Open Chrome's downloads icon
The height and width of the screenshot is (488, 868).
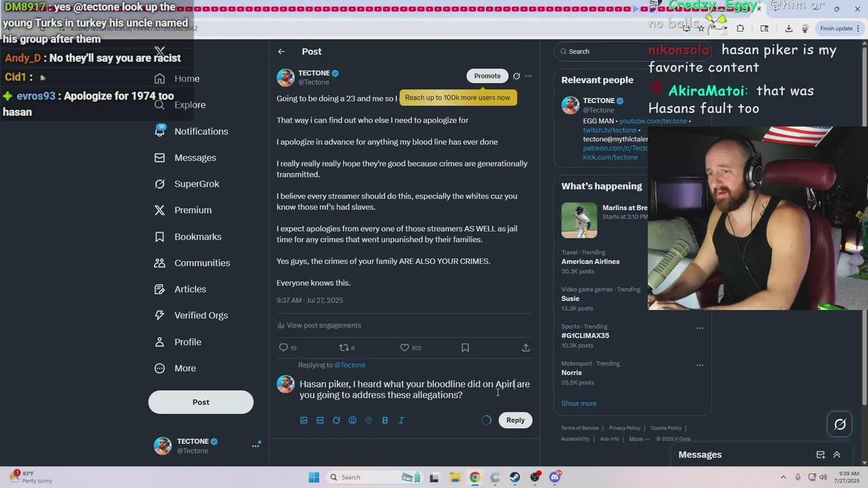click(x=789, y=28)
